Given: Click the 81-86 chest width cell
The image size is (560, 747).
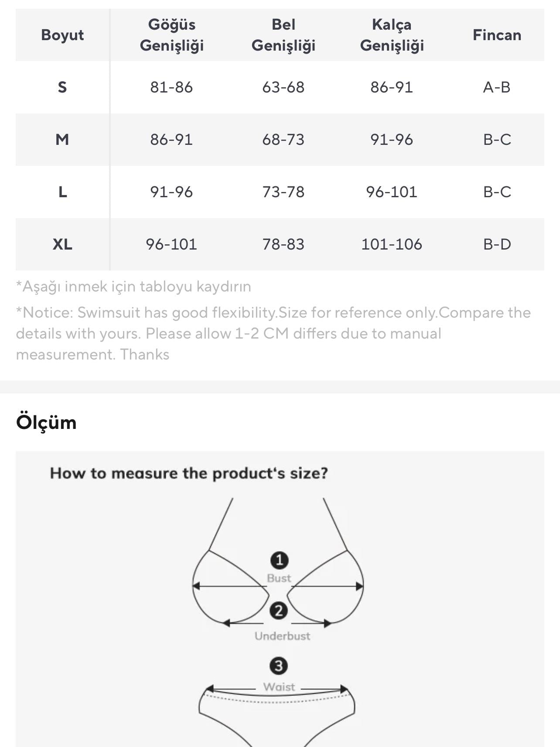Looking at the screenshot, I should (171, 87).
